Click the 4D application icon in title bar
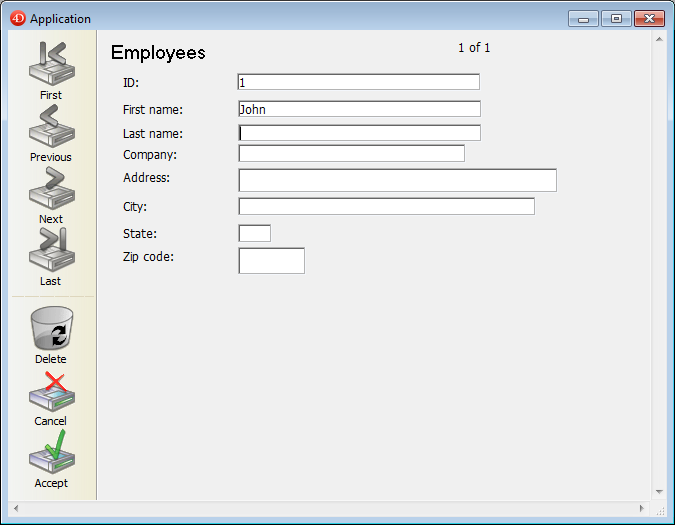 point(17,18)
